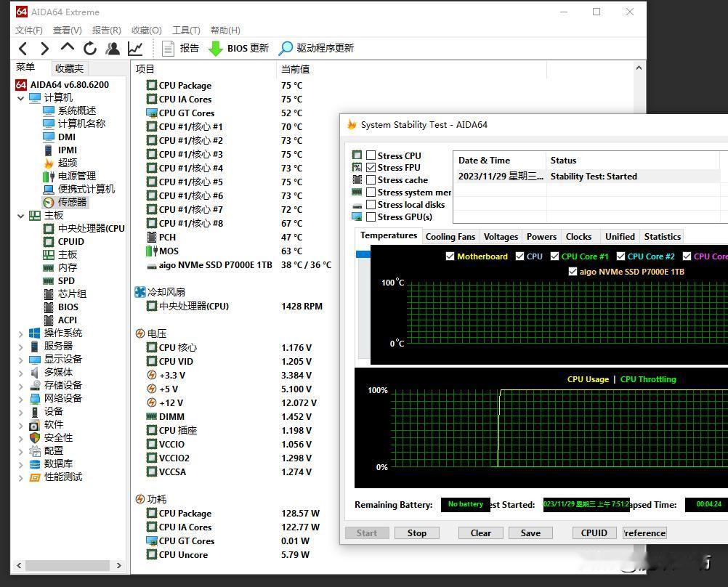Enable the Stress cache checkbox
The image size is (728, 587).
tap(371, 179)
